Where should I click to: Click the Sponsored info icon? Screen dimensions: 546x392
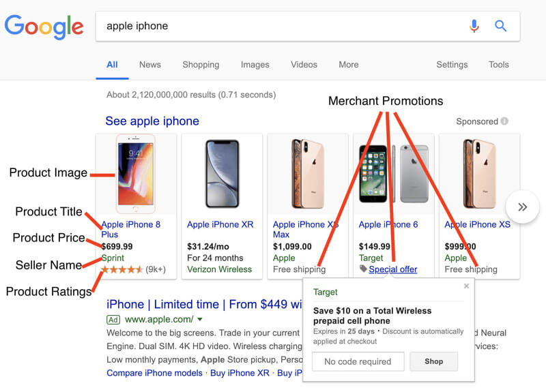(x=504, y=121)
